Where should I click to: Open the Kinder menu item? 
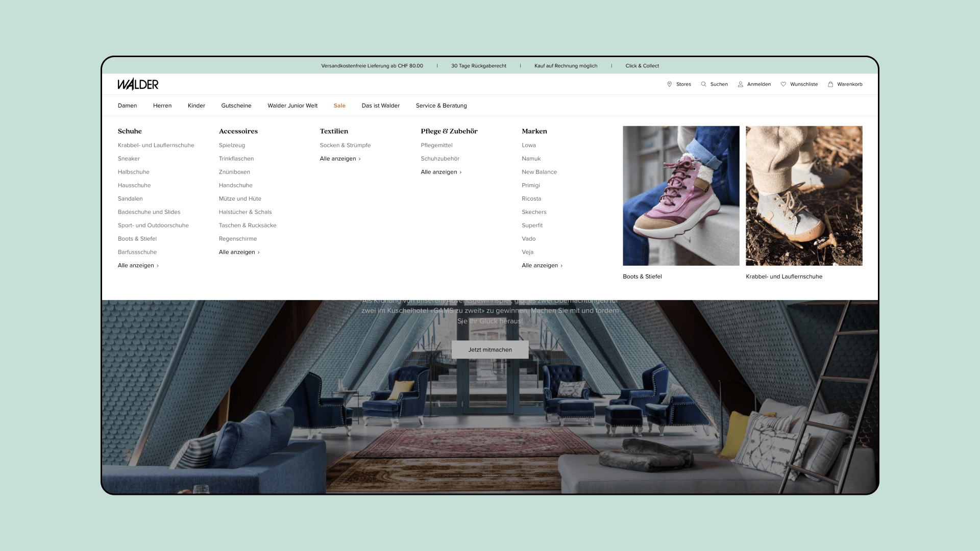196,106
